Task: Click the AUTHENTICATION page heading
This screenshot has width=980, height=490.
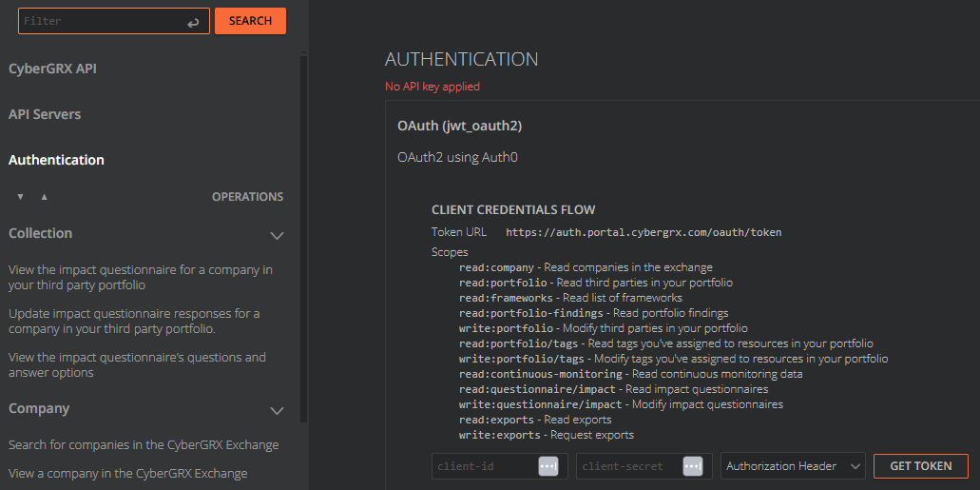Action: click(461, 59)
